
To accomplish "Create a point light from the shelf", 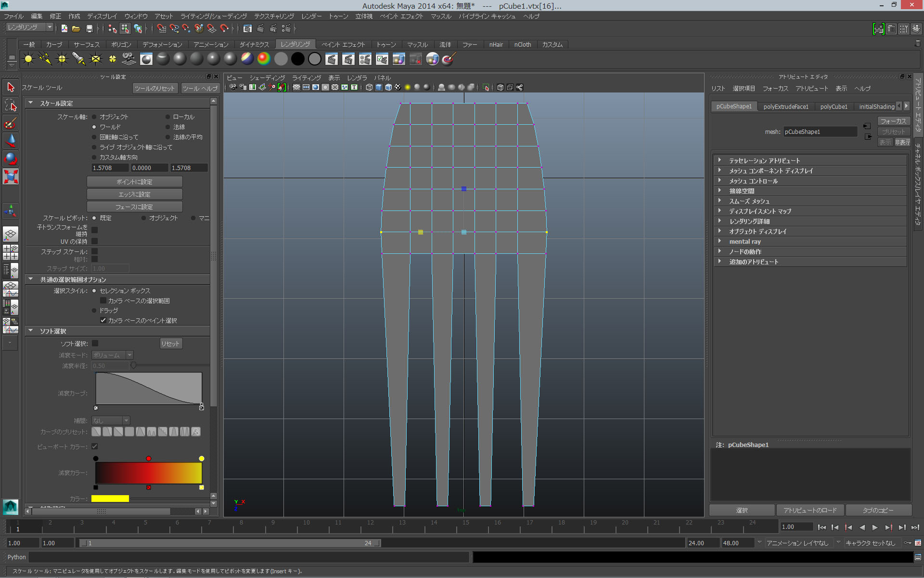I will pos(62,59).
